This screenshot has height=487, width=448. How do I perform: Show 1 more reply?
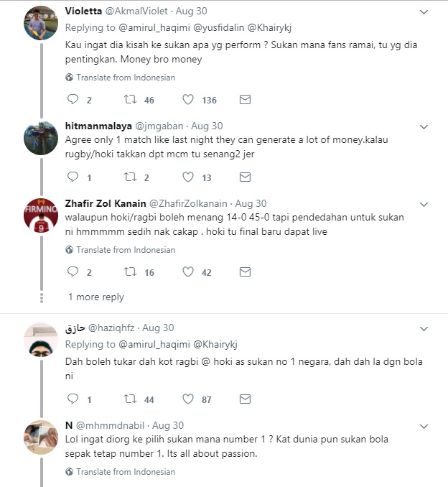coord(96,297)
